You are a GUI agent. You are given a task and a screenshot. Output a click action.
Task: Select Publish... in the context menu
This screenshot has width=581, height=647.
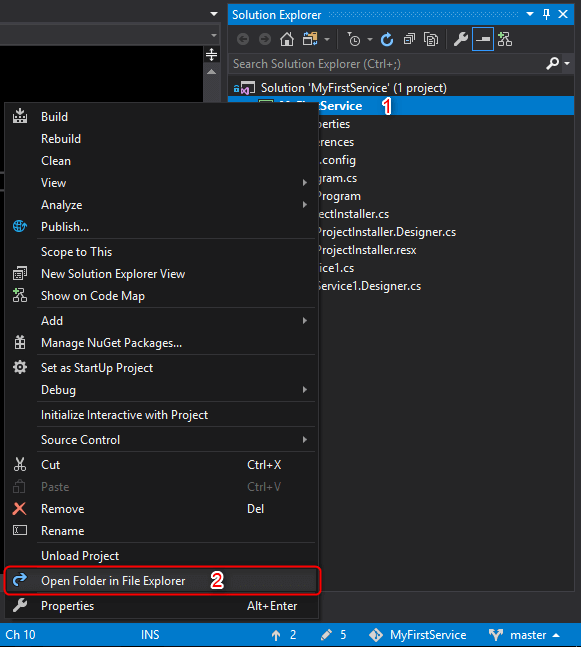coord(161,227)
